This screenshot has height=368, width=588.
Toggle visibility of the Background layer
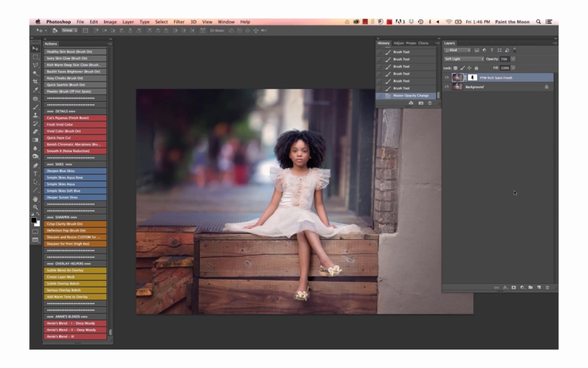click(x=447, y=87)
